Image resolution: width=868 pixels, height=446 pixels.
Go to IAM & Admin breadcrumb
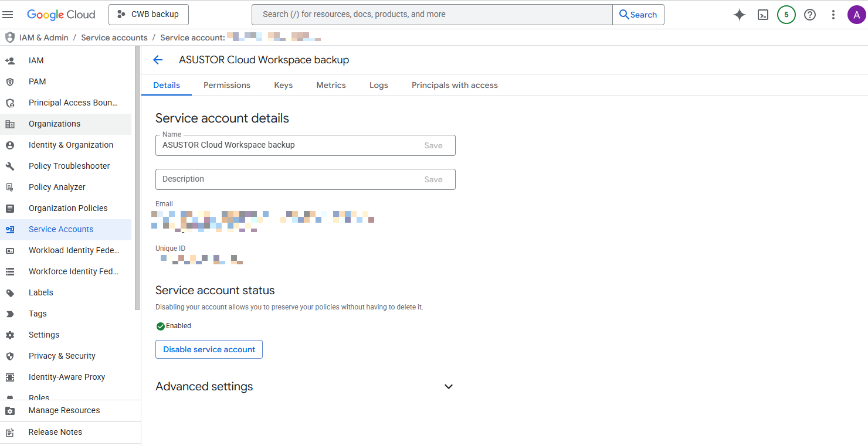[x=44, y=38]
